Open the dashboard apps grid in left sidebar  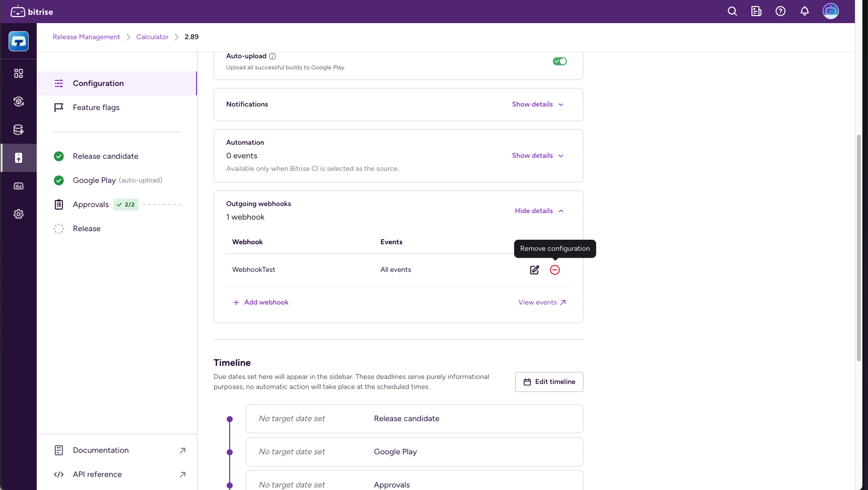pos(19,73)
